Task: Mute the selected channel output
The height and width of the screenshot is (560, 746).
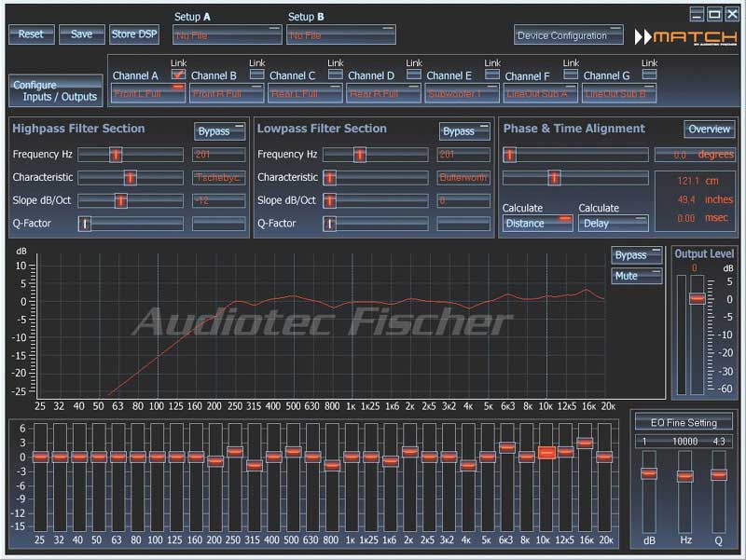Action: (637, 276)
